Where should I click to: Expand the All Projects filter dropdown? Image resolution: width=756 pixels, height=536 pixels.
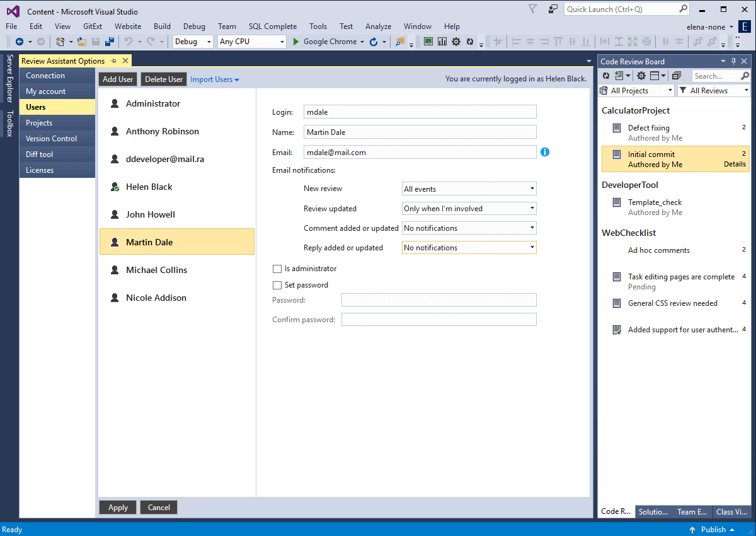pos(636,91)
